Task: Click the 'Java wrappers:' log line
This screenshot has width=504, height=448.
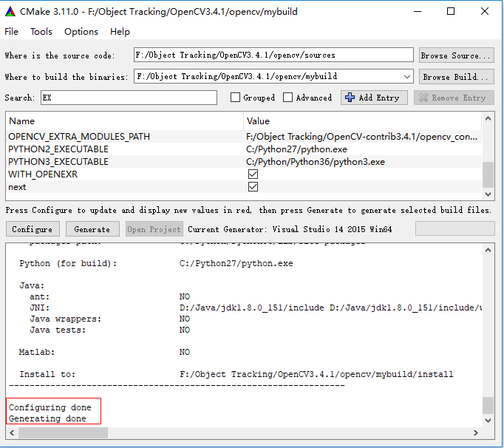Action: (x=110, y=319)
